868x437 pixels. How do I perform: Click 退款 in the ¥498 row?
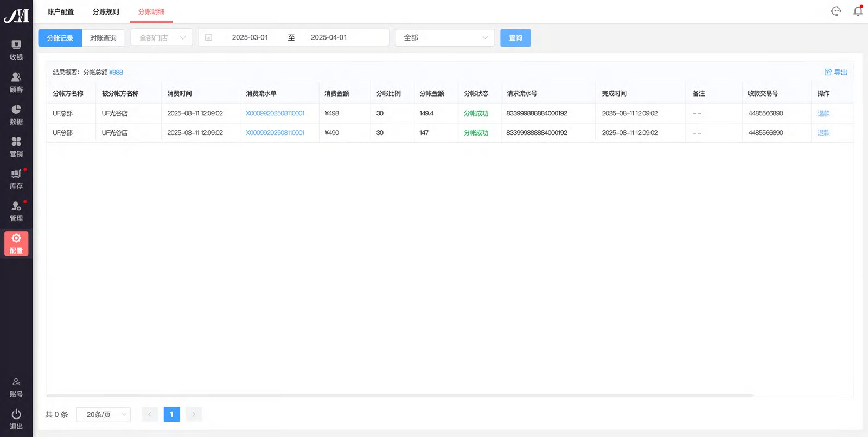[824, 113]
